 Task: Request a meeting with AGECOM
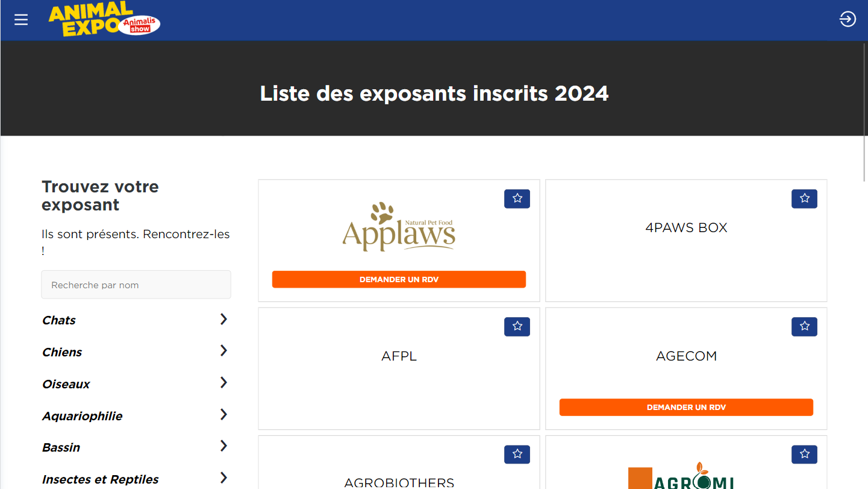click(686, 407)
